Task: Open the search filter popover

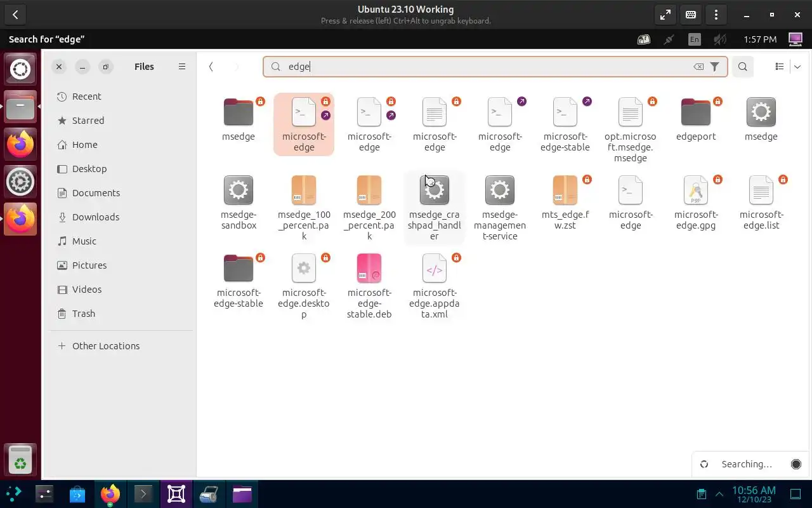Action: [x=715, y=67]
